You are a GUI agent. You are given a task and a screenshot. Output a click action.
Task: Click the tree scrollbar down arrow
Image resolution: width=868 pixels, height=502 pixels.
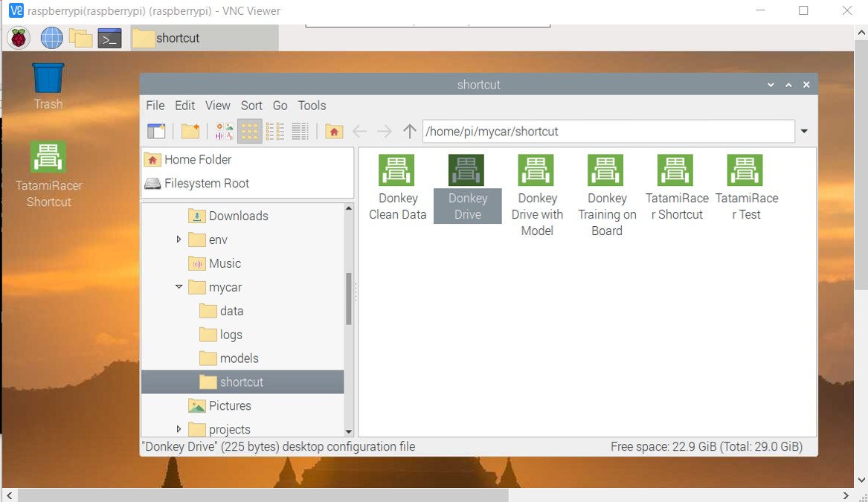(348, 431)
